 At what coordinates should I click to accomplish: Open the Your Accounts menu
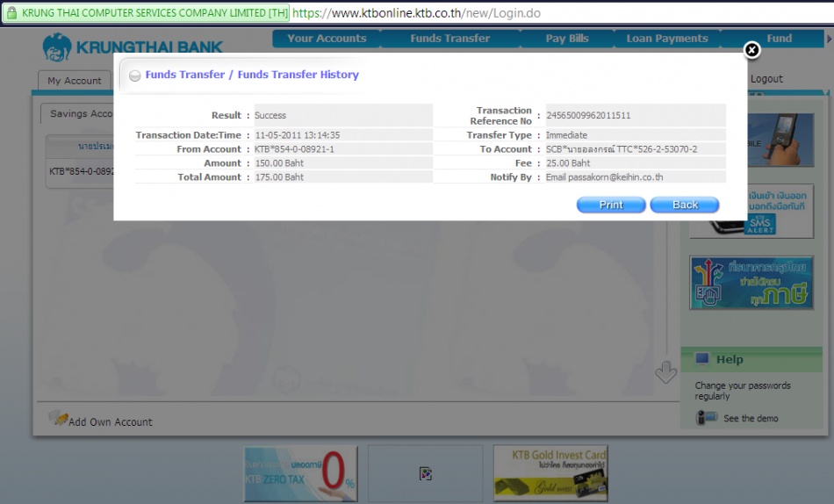pos(327,39)
